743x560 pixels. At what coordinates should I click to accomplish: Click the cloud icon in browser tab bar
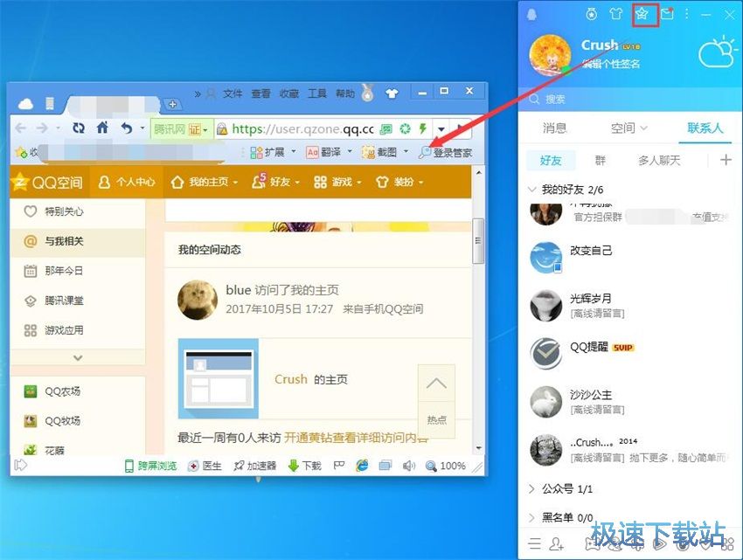(x=25, y=104)
